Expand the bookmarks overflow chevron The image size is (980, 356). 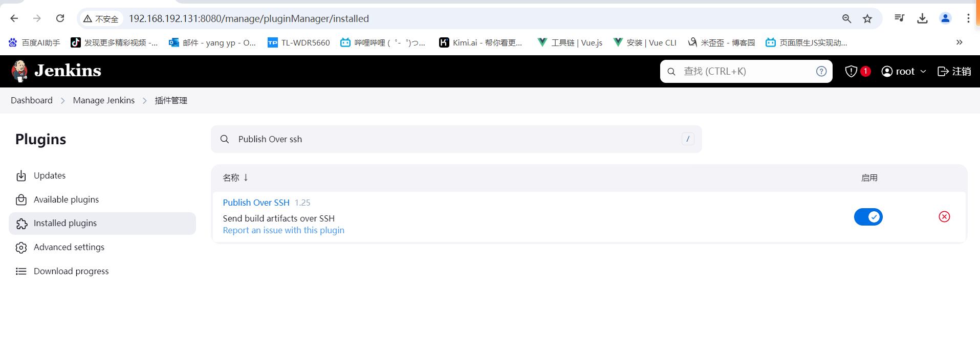959,42
